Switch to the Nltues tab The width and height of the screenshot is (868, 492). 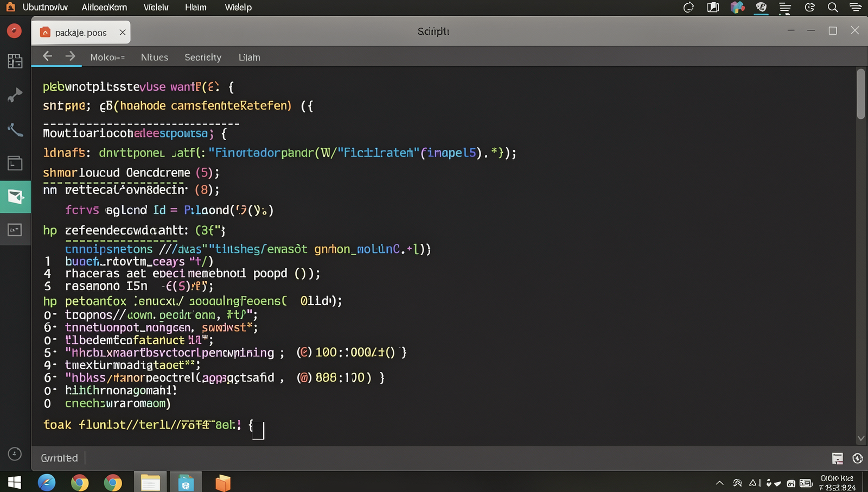click(x=155, y=57)
